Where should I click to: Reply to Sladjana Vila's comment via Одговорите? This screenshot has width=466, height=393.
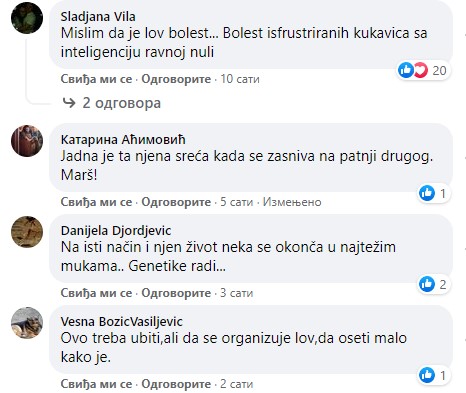point(176,79)
